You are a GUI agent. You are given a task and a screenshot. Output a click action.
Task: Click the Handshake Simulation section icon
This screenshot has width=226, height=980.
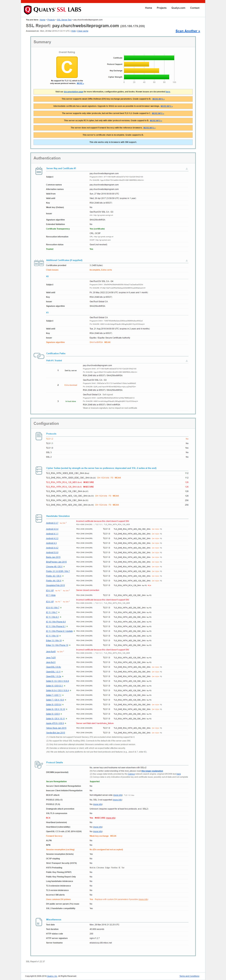[39, 518]
